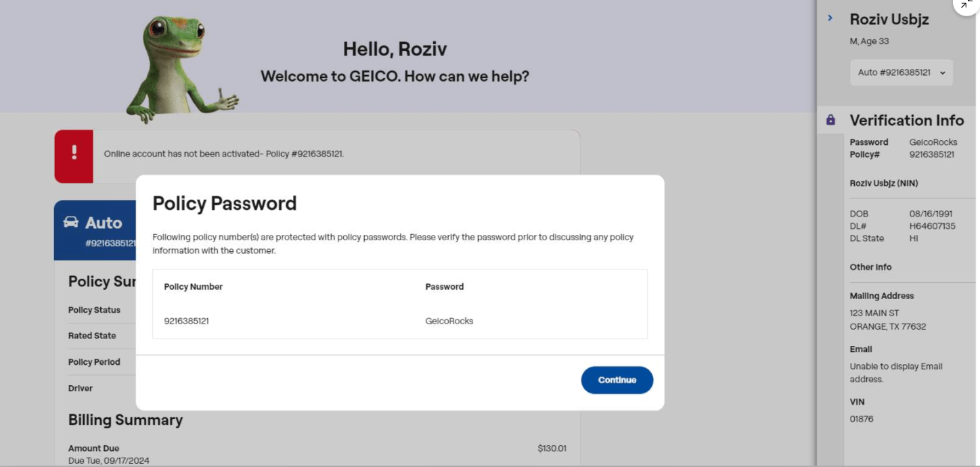Click the online account not activated alert message
980x467 pixels.
[x=224, y=154]
